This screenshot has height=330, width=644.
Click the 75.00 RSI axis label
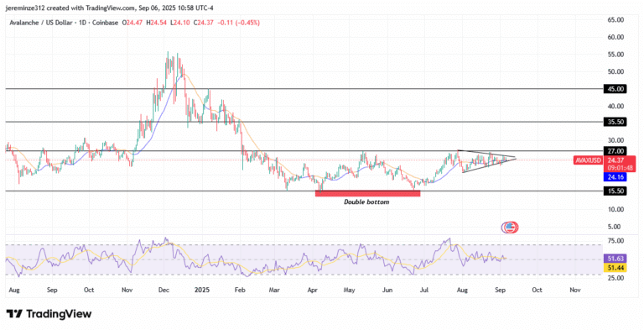[x=615, y=241]
